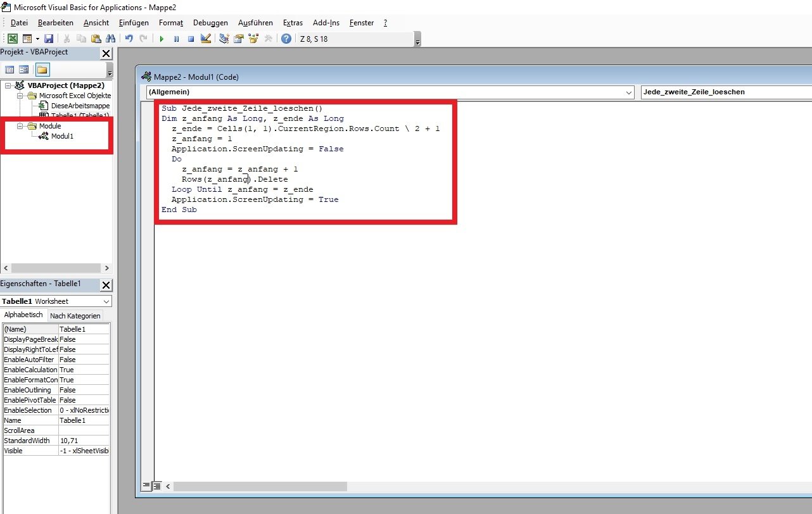This screenshot has height=514, width=812.
Task: Open the Ausführen menu
Action: pyautogui.click(x=255, y=23)
